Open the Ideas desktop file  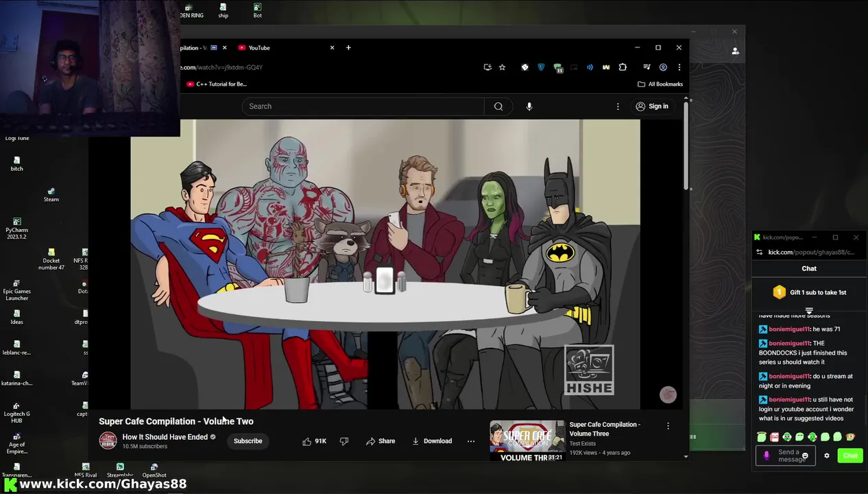(x=16, y=317)
